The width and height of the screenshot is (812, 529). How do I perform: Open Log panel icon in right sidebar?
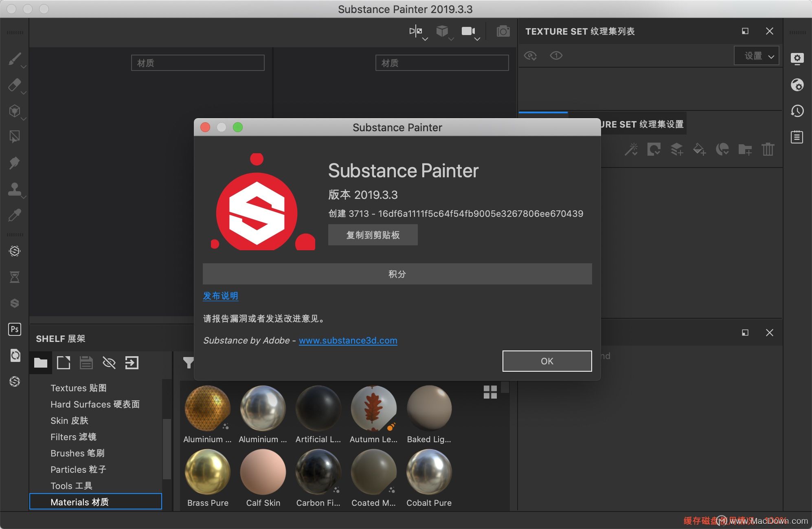(797, 137)
